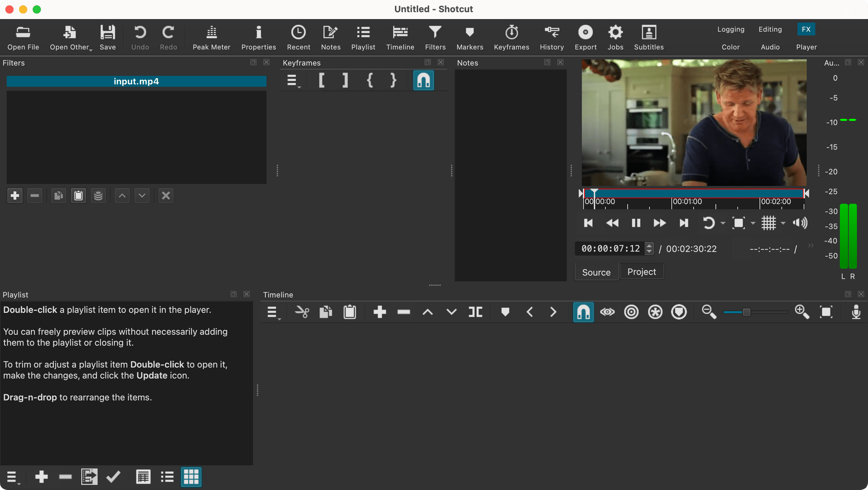This screenshot has width=868, height=490.
Task: Expand the timeline hamburger menu
Action: 273,312
